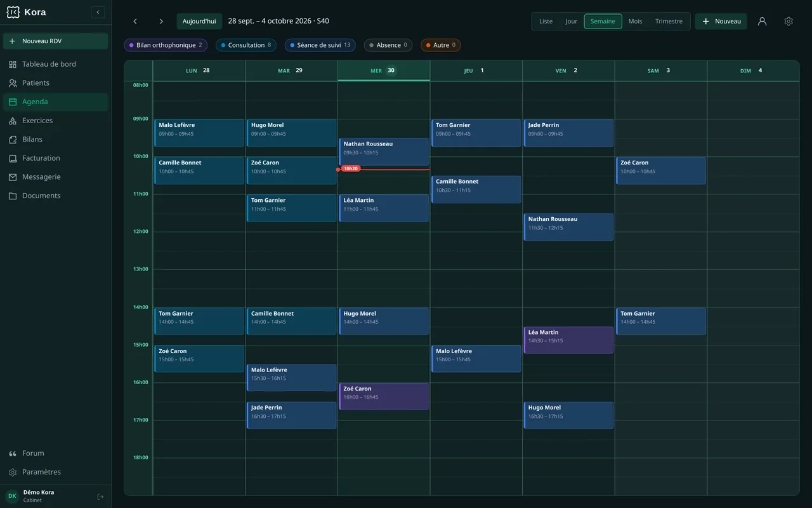
Task: Go to the next week
Action: (161, 21)
